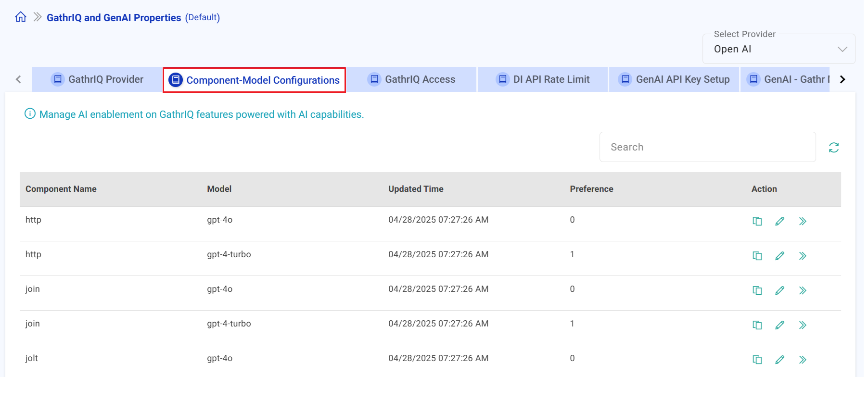Open GathrIQ and GenAI Properties breadcrumb
868x401 pixels.
[114, 18]
